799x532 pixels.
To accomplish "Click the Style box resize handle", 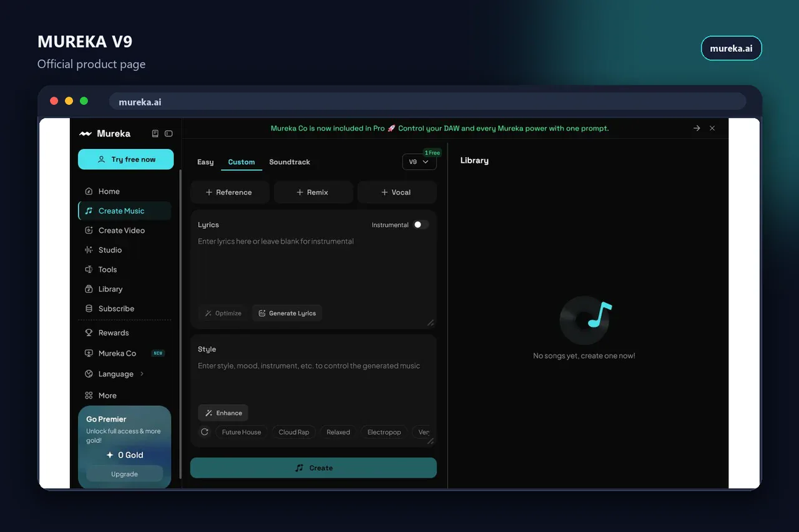I will click(x=431, y=441).
